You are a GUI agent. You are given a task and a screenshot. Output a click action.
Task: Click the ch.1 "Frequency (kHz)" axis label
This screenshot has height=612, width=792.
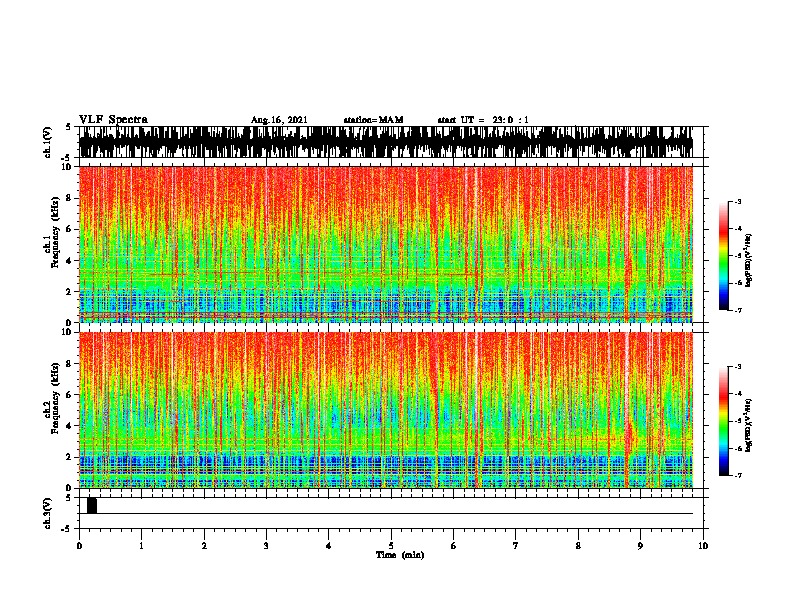55,233
